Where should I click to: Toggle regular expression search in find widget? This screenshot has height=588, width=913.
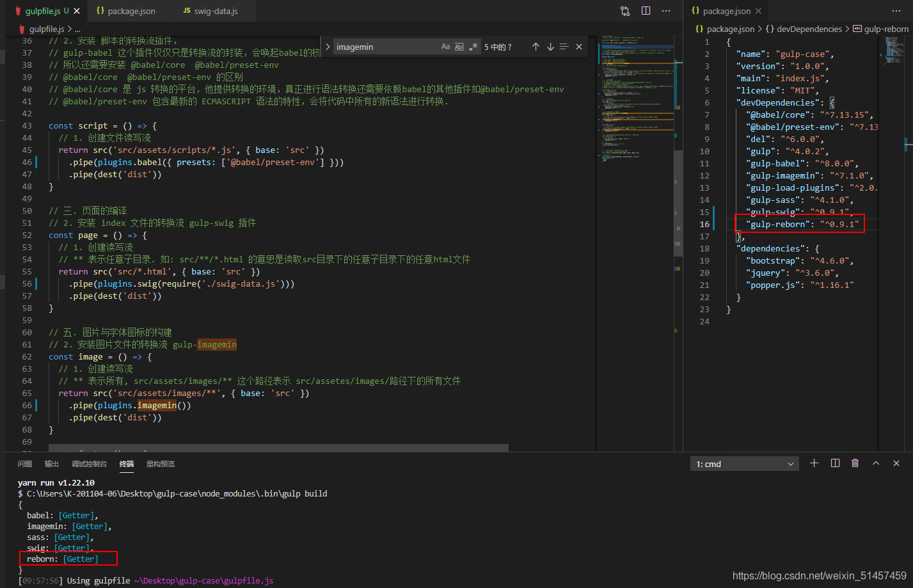tap(473, 47)
